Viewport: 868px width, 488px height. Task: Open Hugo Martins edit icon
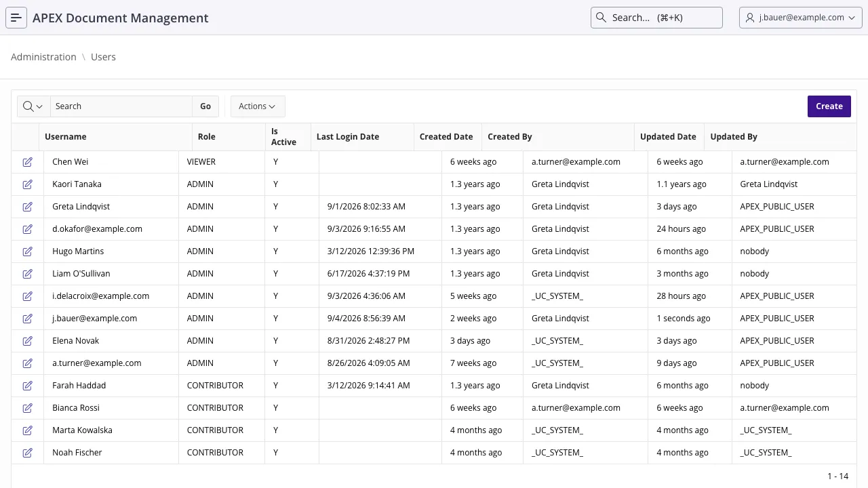(x=28, y=251)
